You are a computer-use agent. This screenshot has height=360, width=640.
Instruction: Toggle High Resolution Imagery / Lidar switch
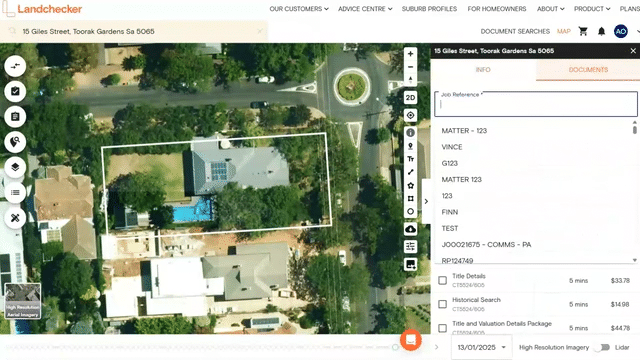pyautogui.click(x=602, y=347)
